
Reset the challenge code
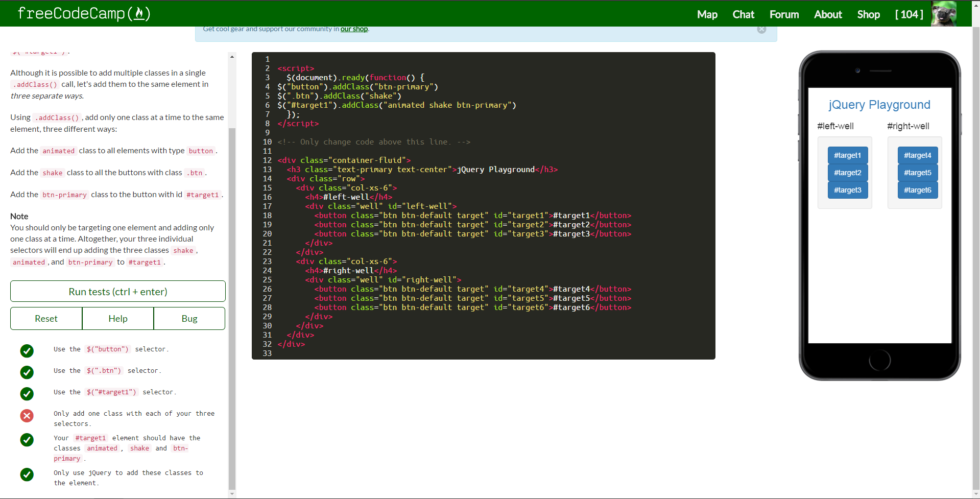(46, 318)
